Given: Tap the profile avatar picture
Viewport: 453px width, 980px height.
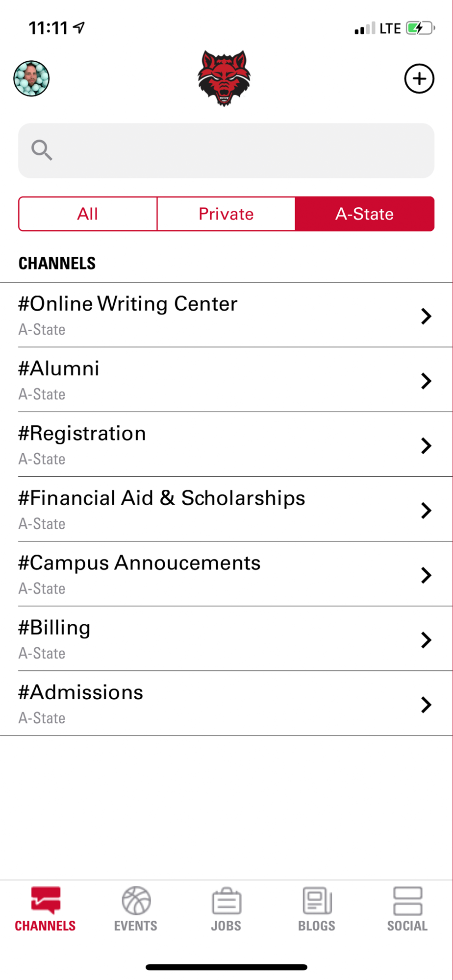Looking at the screenshot, I should (x=31, y=78).
